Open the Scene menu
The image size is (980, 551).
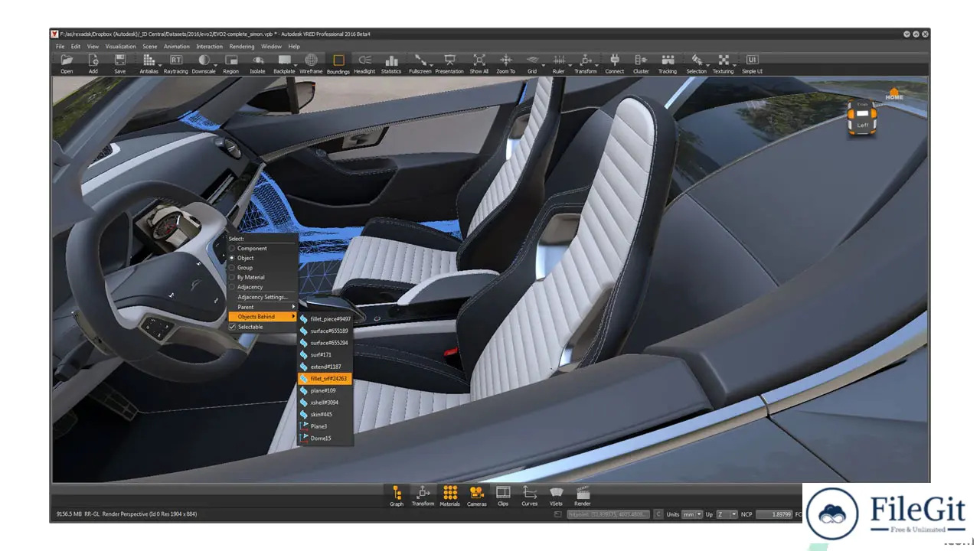click(x=149, y=47)
